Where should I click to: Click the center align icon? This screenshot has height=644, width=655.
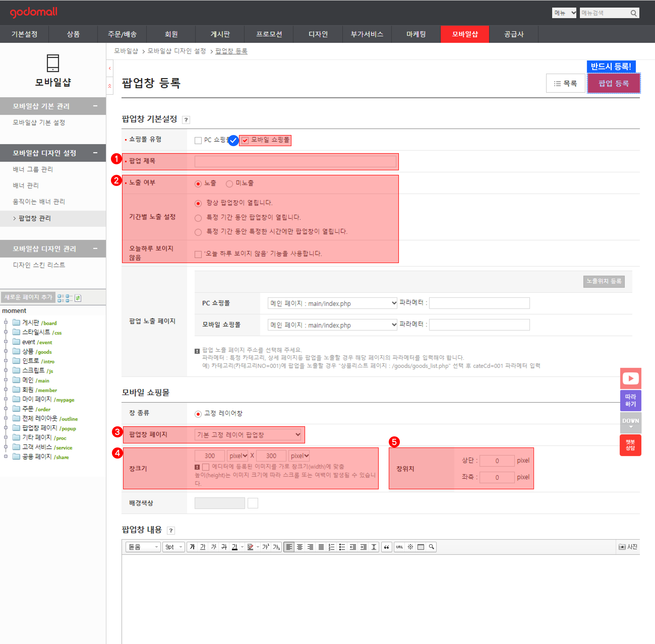[x=299, y=547]
